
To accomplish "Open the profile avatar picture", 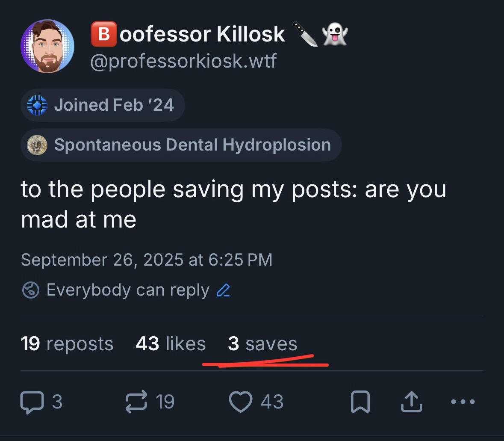I will pos(47,46).
